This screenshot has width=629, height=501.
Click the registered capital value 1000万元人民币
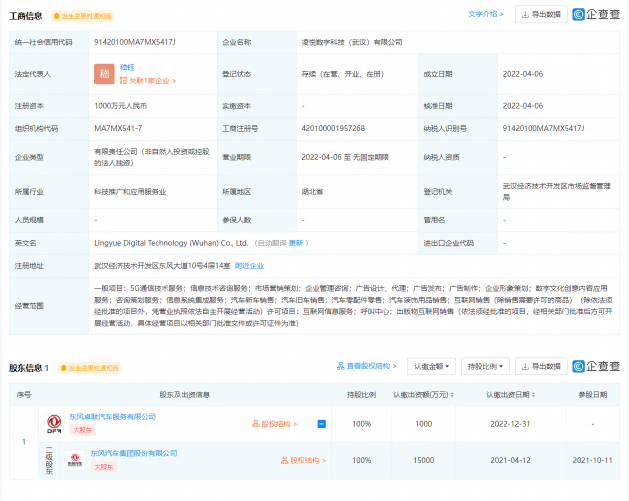point(121,106)
